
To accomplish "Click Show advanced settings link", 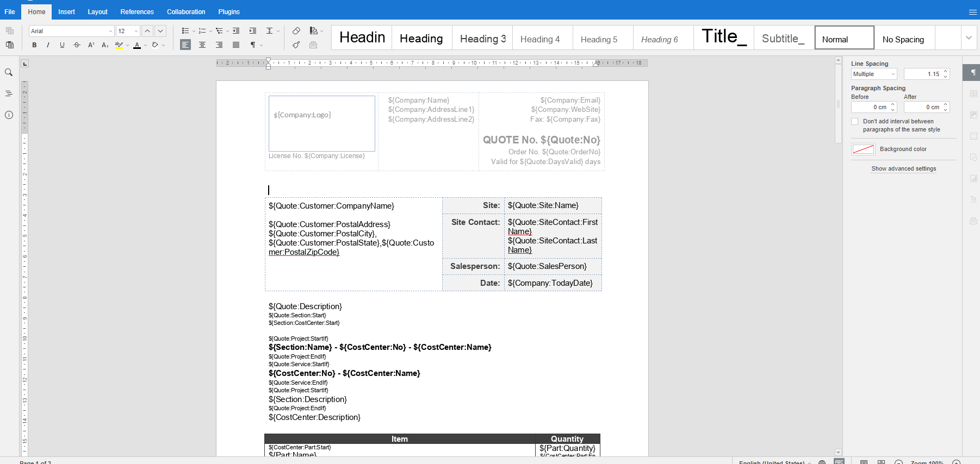I will point(903,168).
